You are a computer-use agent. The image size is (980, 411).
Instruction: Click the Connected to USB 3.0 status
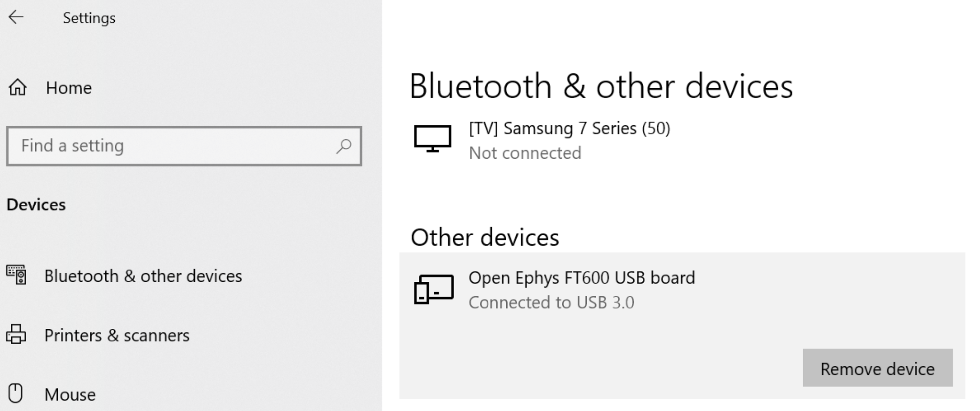tap(551, 303)
